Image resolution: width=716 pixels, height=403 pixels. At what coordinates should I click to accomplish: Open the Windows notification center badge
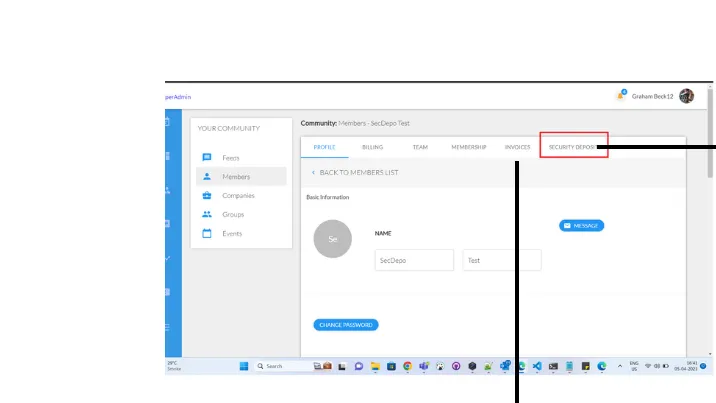pos(703,366)
